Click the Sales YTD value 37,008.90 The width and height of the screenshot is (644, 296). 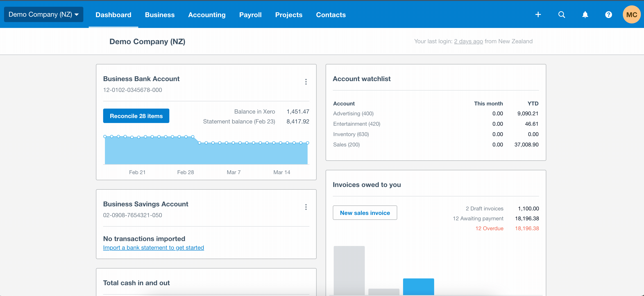(x=526, y=145)
